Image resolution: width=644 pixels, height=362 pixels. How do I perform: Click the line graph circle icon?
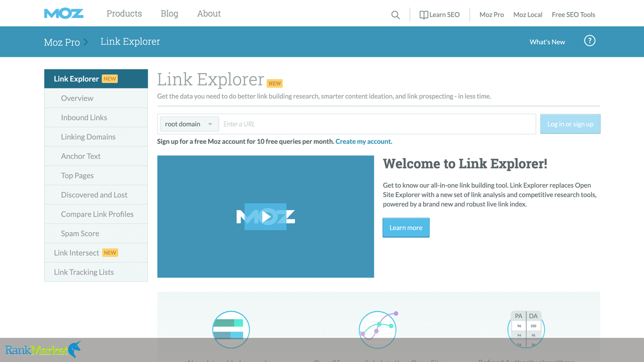pyautogui.click(x=378, y=329)
